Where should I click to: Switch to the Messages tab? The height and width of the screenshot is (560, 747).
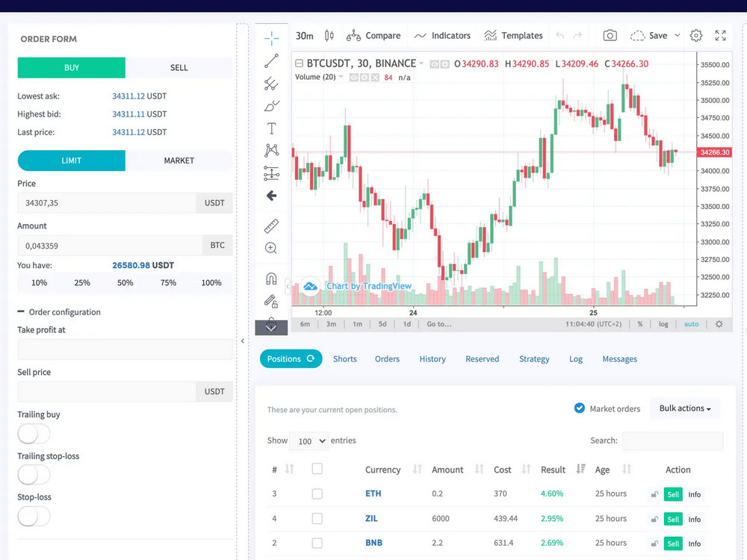click(x=619, y=359)
